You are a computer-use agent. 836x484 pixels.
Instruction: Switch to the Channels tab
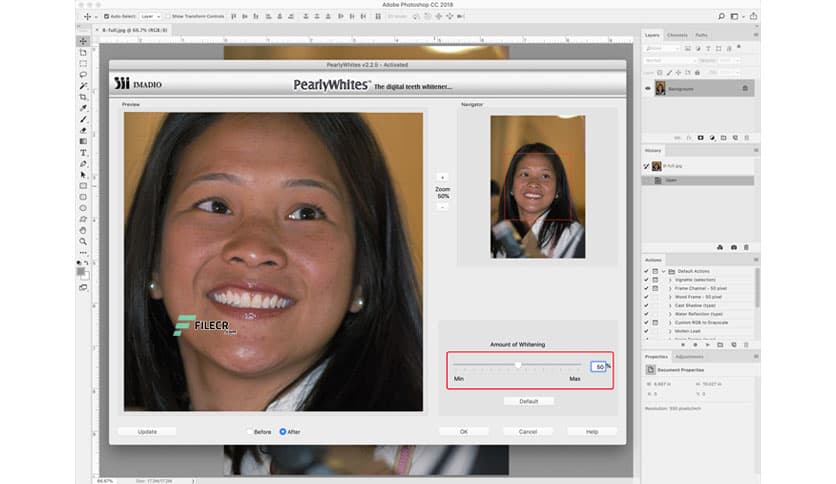click(677, 35)
